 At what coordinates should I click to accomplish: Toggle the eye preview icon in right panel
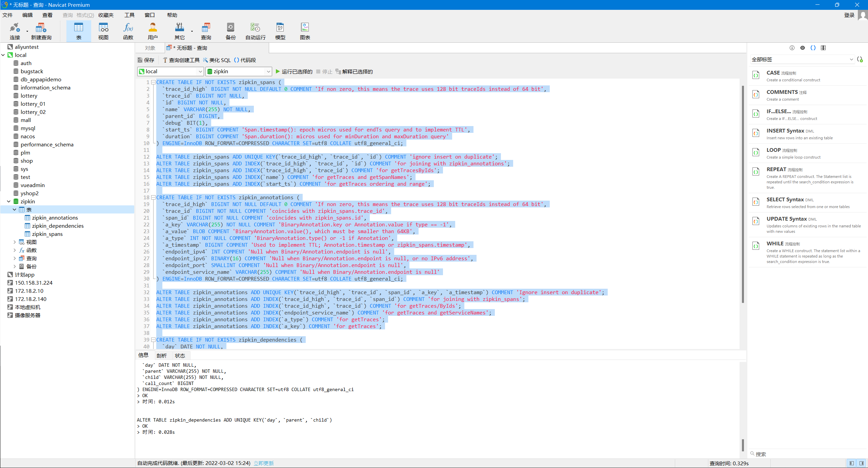[802, 48]
